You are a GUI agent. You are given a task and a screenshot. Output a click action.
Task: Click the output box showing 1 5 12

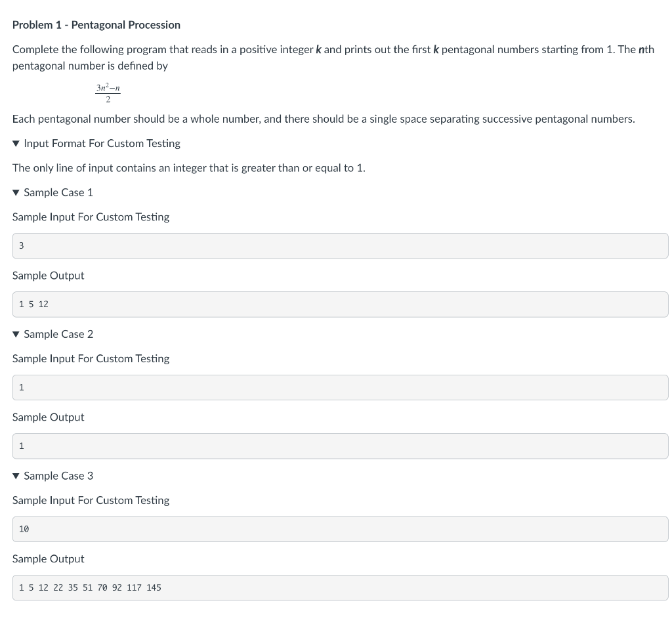pos(340,304)
